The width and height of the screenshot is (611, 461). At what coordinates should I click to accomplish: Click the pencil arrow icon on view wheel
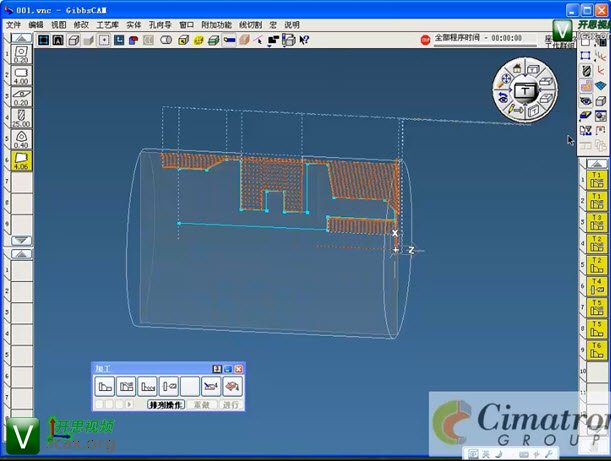tap(515, 110)
